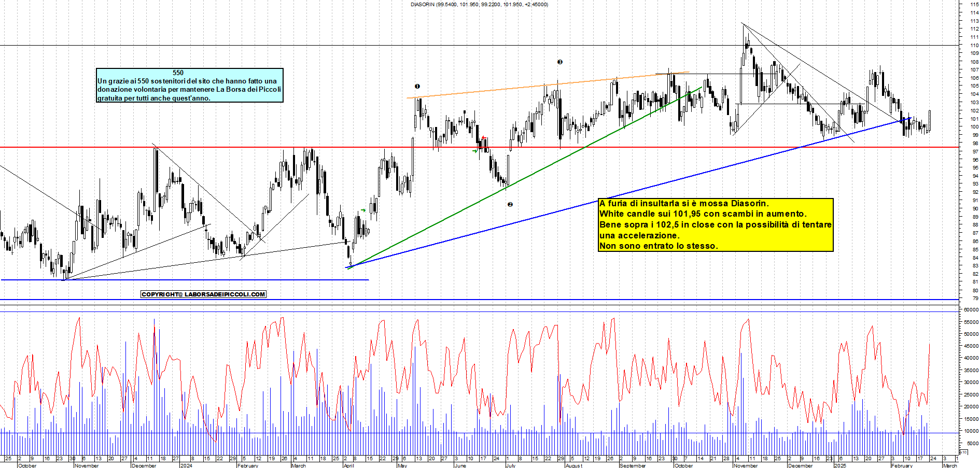The image size is (980, 468).
Task: Select wave marker number 1
Action: 417,87
